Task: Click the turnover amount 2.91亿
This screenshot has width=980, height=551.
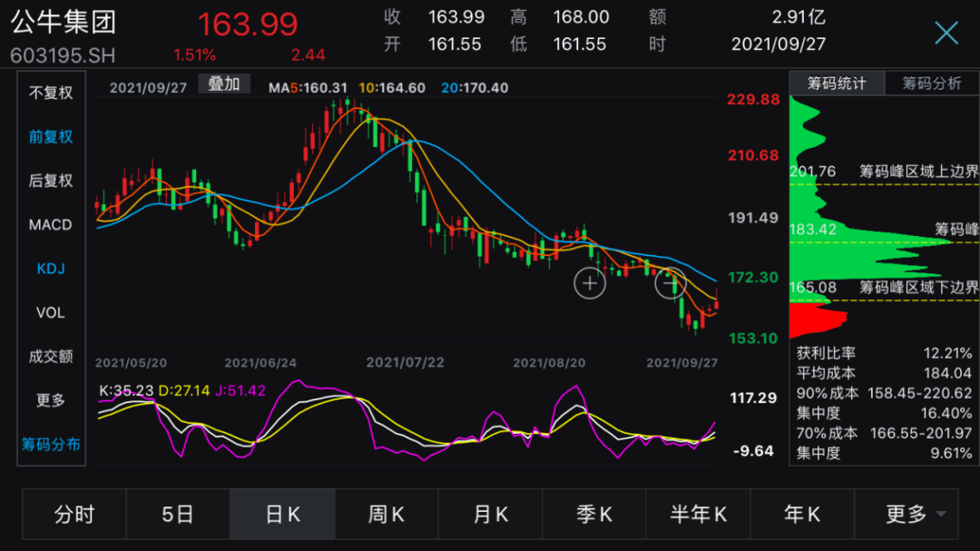Action: (799, 17)
